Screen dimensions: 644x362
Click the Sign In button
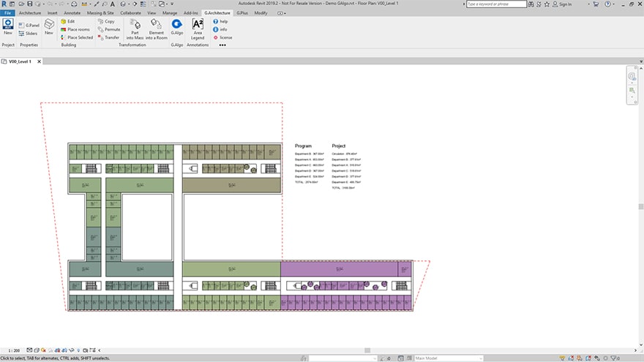point(562,4)
